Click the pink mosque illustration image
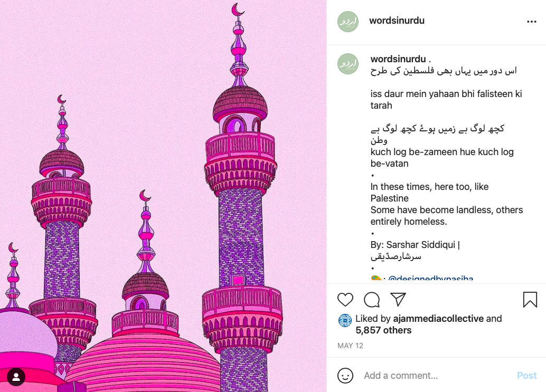The image size is (546, 392). (x=163, y=196)
